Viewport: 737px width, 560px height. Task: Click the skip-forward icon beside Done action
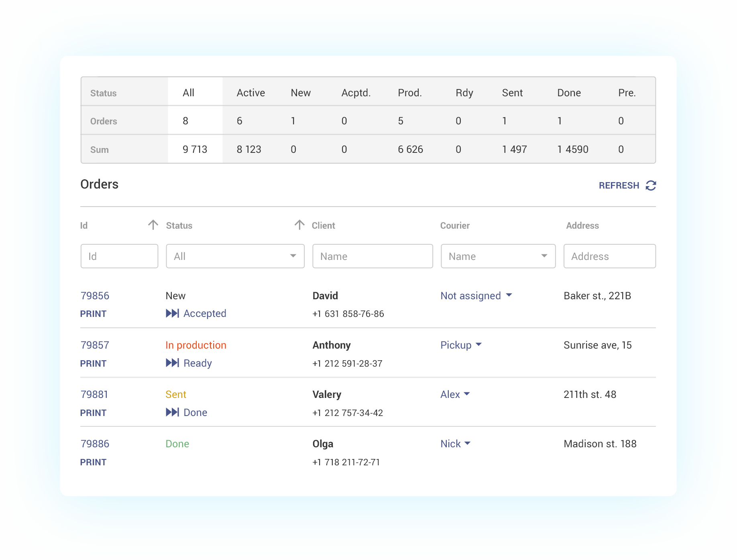(x=173, y=412)
